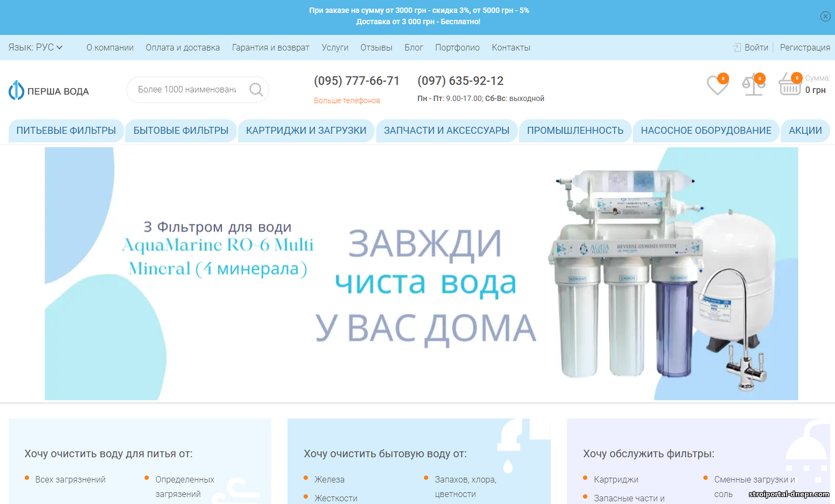Click the Больше телефонов link
Viewport: 835px width, 504px height.
[x=347, y=100]
